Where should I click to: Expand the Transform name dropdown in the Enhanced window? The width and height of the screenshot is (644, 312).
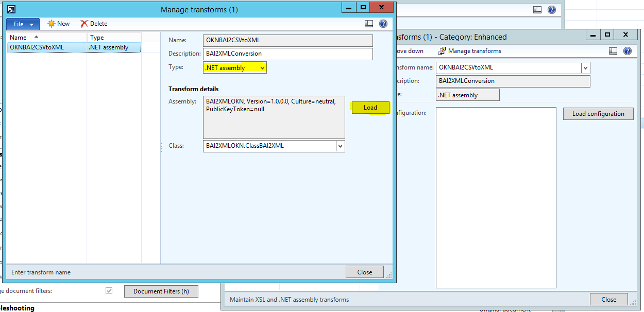(585, 67)
